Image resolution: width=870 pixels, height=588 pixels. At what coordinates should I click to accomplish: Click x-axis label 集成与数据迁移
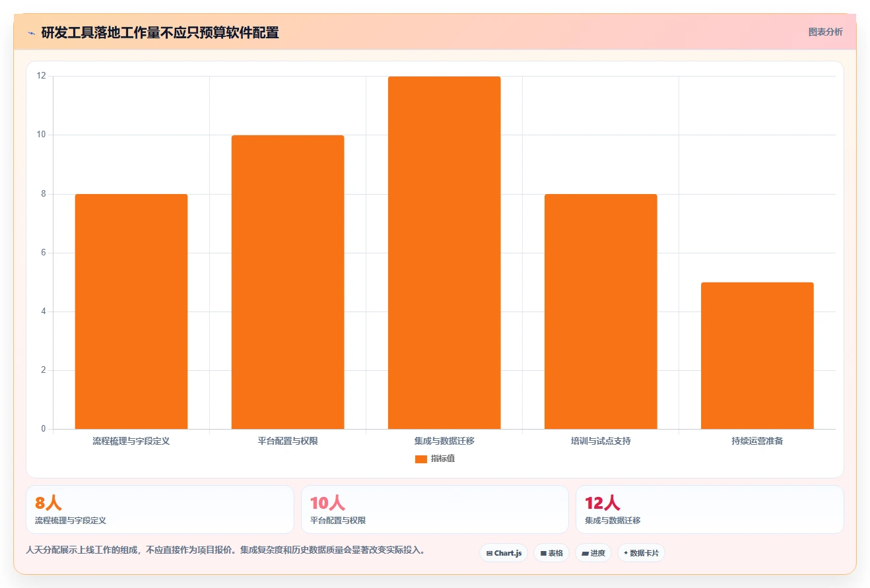[x=444, y=441]
